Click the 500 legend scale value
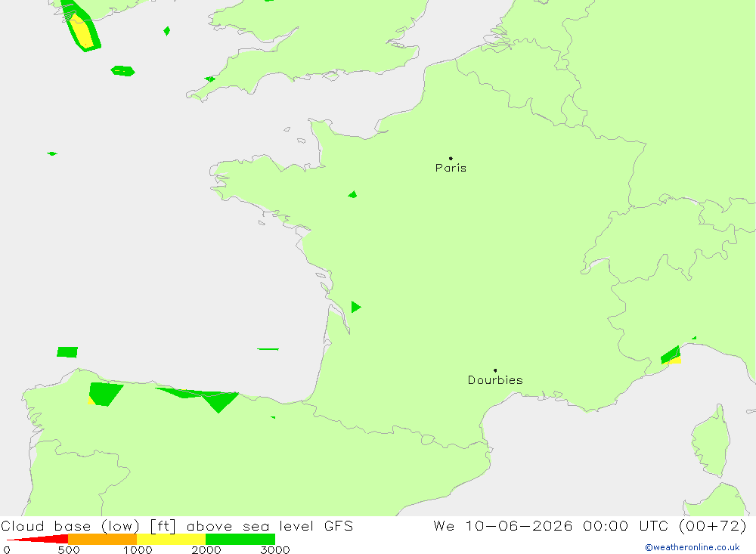 coord(69,549)
